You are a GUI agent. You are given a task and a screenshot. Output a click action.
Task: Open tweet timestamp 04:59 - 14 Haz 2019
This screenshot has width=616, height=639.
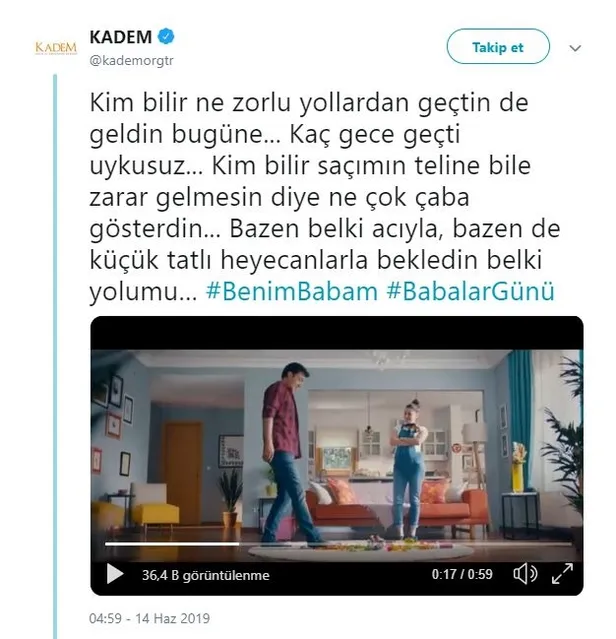click(149, 618)
